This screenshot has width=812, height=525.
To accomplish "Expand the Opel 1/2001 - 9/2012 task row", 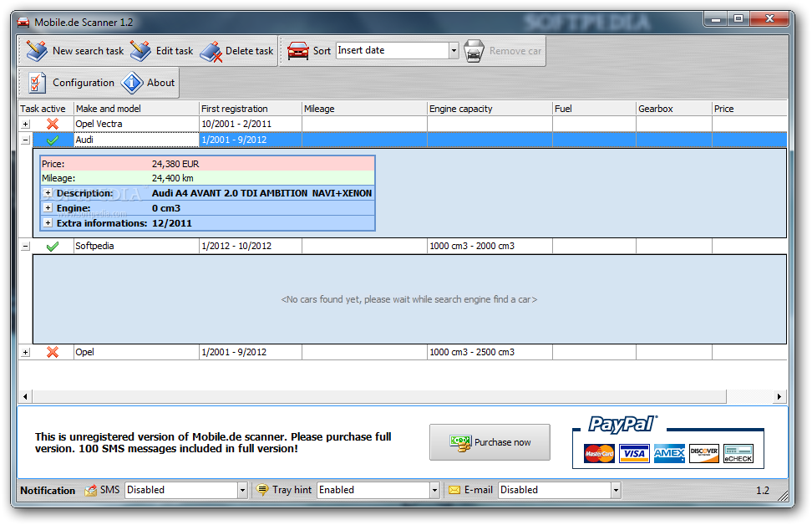I will point(25,353).
